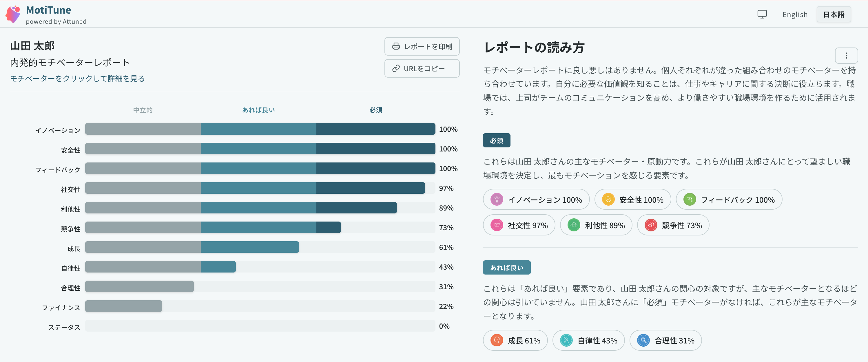Click the 合理性 31% magnifier icon chip
Viewport: 868px width, 362px height.
665,340
